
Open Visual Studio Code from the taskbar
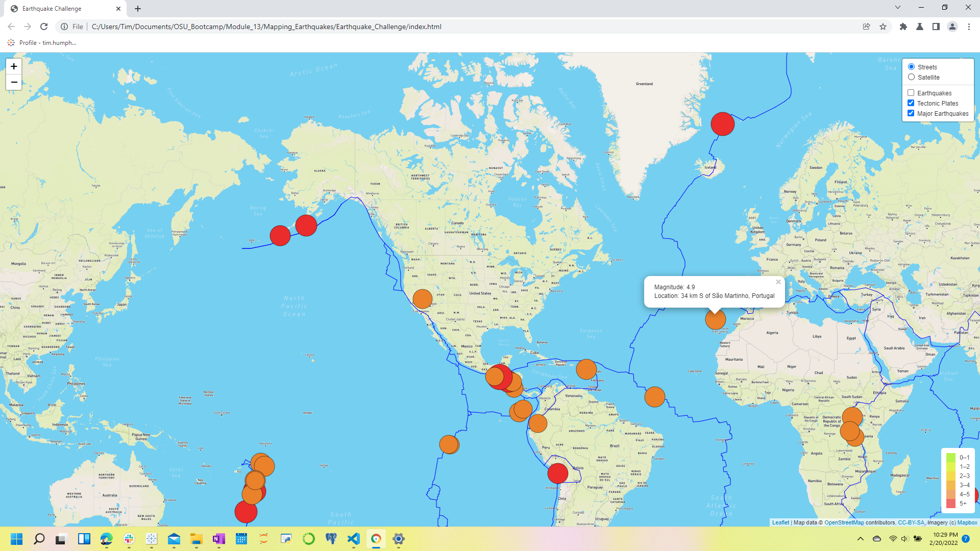(x=354, y=539)
